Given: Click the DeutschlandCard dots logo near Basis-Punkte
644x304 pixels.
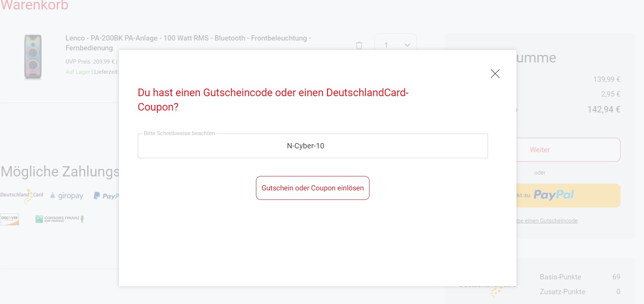Looking at the screenshot, I should (x=495, y=292).
